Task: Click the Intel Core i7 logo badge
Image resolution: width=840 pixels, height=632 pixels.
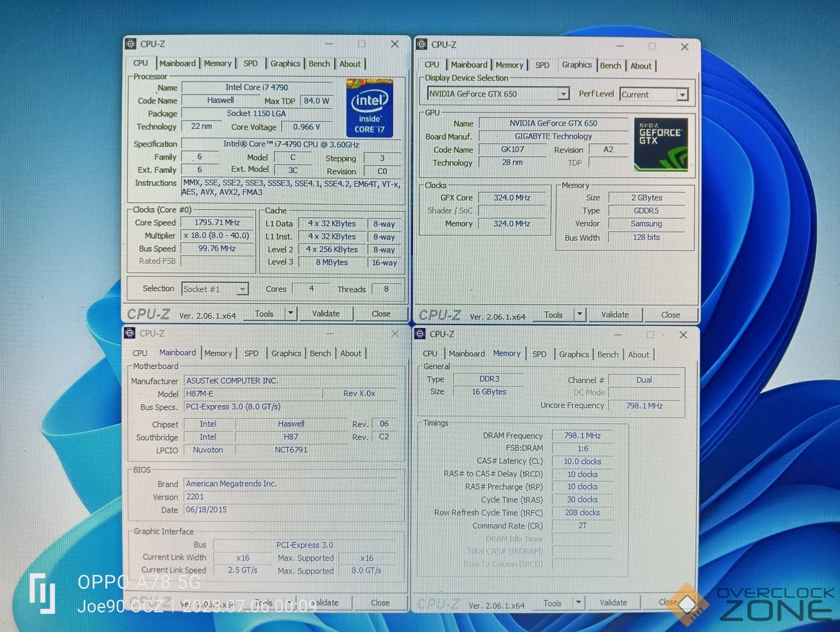Action: [369, 108]
